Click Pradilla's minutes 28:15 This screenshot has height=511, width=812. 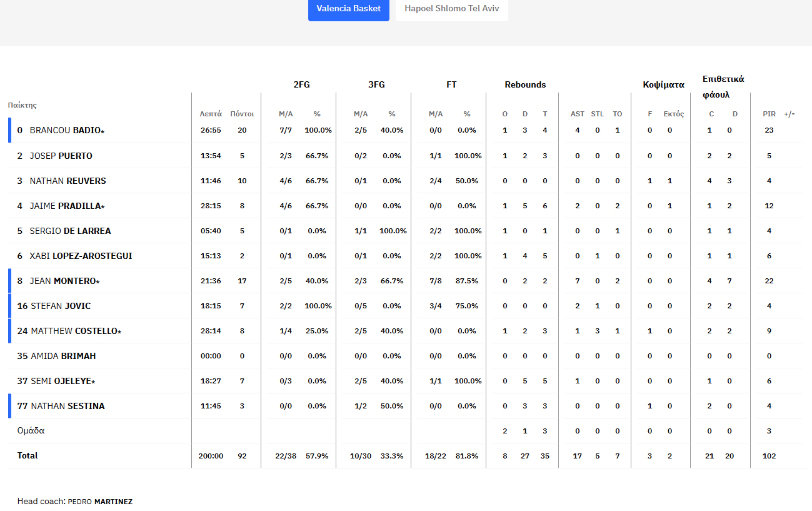coord(211,206)
